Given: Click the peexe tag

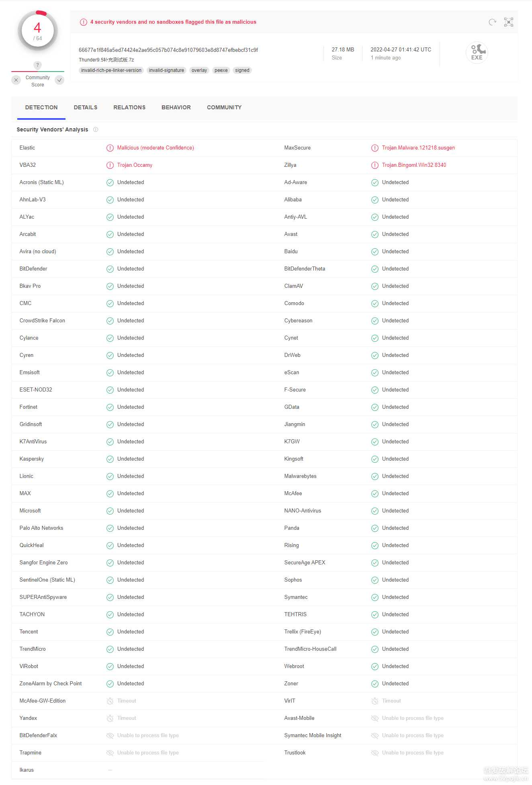Looking at the screenshot, I should 221,70.
